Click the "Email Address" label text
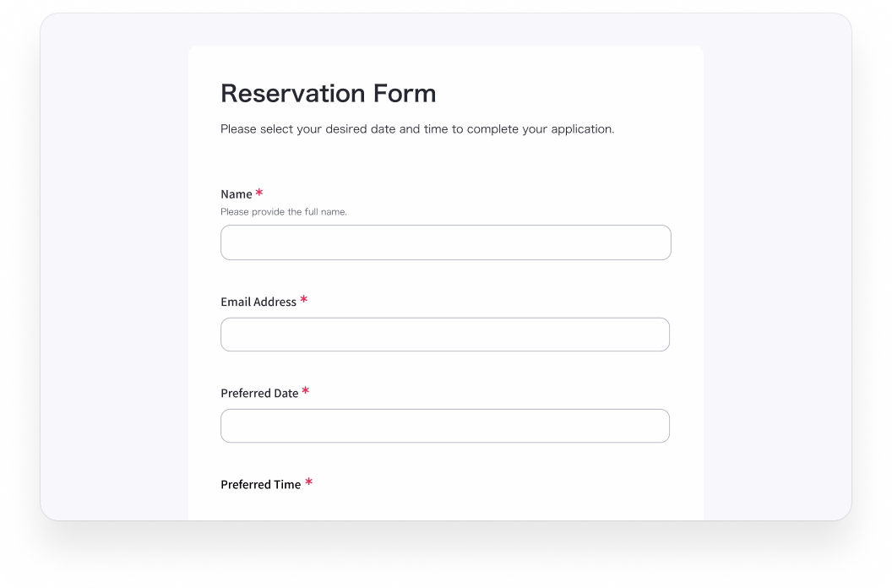Screen dimensions: 892x588 (258, 302)
